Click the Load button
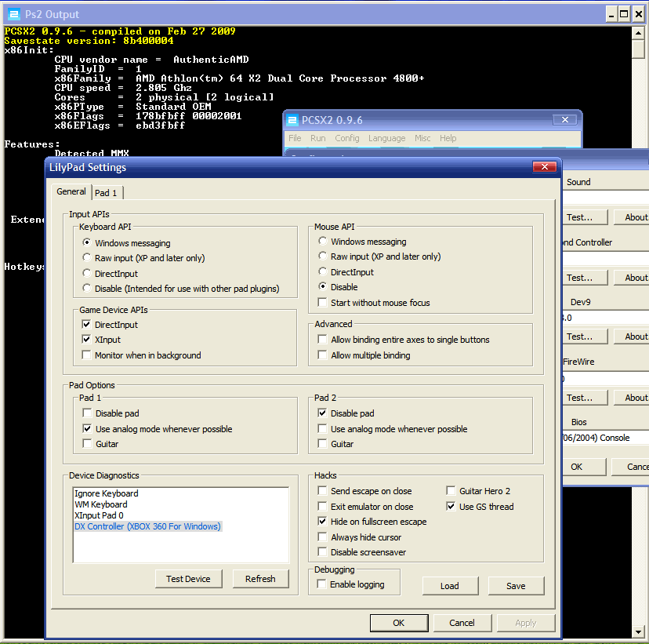 (x=450, y=586)
